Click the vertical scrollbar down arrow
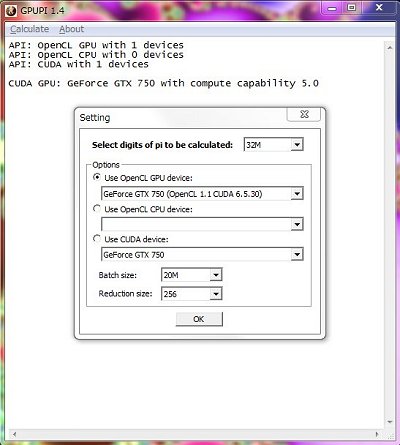The image size is (400, 445). tap(389, 422)
